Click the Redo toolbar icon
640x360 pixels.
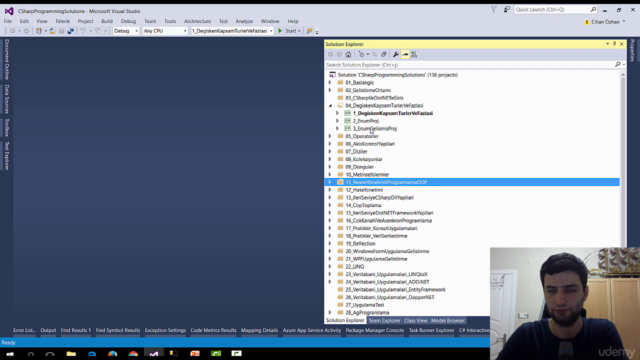[98, 31]
